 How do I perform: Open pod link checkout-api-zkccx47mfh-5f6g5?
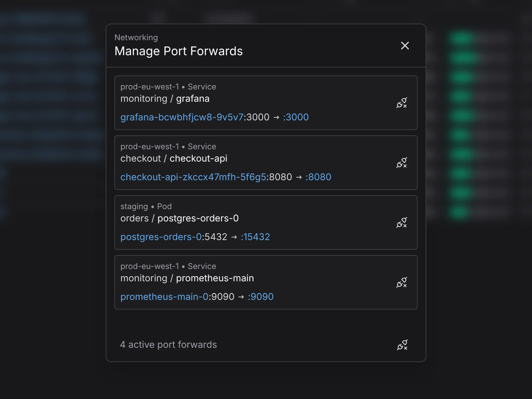[x=193, y=177]
